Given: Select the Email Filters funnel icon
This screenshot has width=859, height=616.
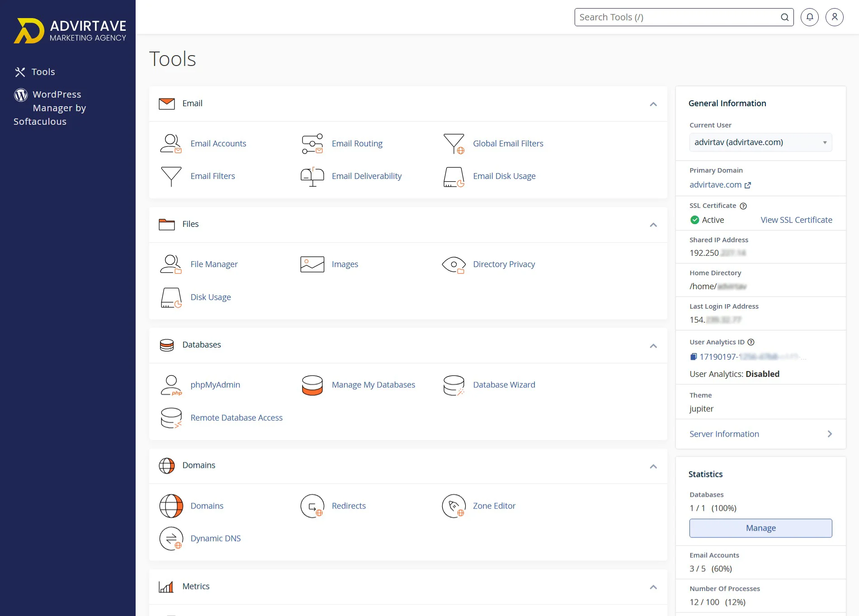Looking at the screenshot, I should tap(171, 176).
